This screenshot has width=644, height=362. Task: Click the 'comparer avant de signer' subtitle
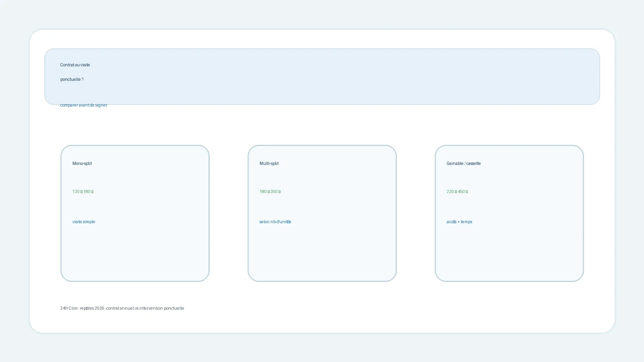coord(84,105)
